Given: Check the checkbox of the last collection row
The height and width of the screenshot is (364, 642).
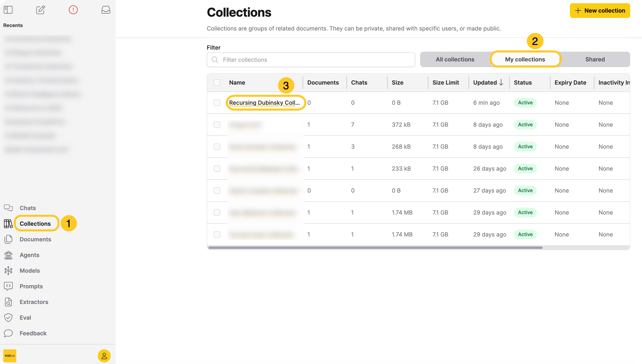Looking at the screenshot, I should click(217, 234).
